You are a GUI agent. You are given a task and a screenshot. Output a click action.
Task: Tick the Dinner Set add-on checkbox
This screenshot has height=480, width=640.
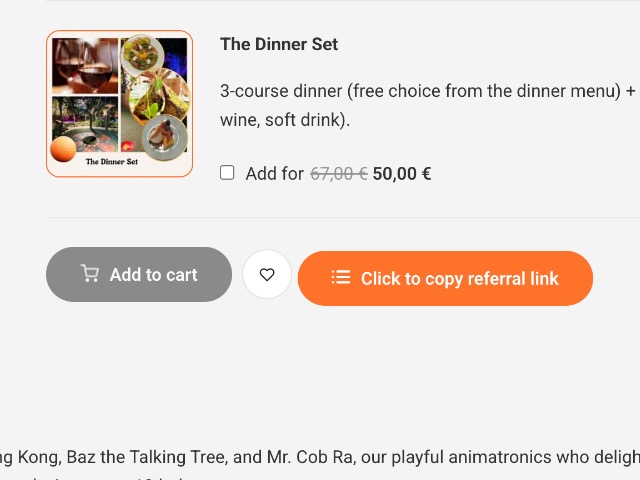pyautogui.click(x=227, y=173)
